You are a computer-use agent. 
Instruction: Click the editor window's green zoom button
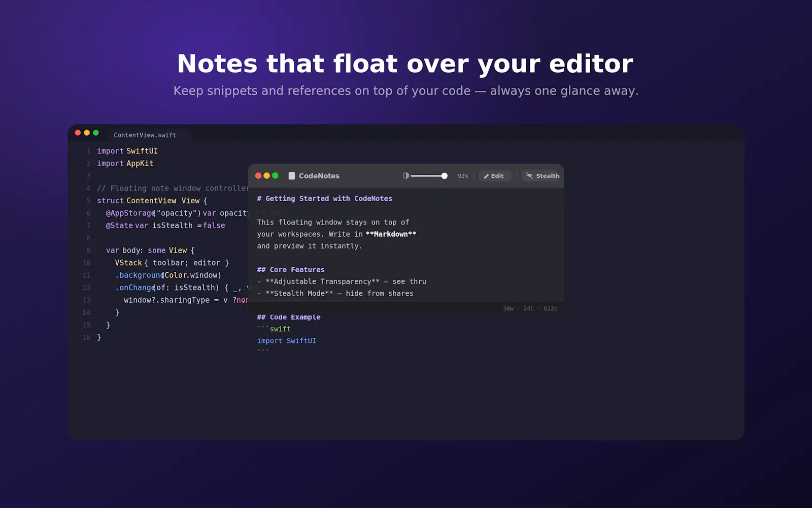click(96, 133)
